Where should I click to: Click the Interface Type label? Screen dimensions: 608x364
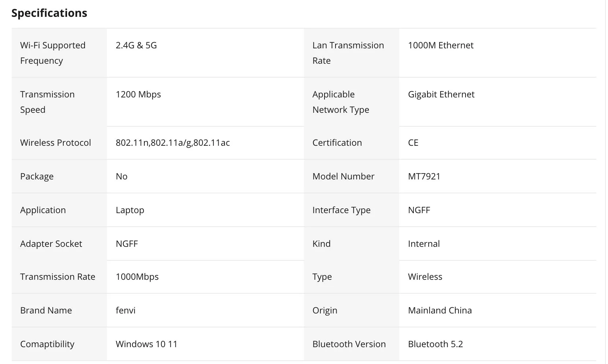[x=341, y=210]
